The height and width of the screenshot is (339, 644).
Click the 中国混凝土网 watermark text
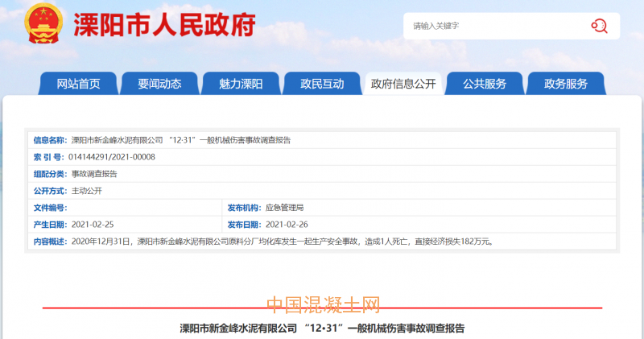pyautogui.click(x=322, y=305)
